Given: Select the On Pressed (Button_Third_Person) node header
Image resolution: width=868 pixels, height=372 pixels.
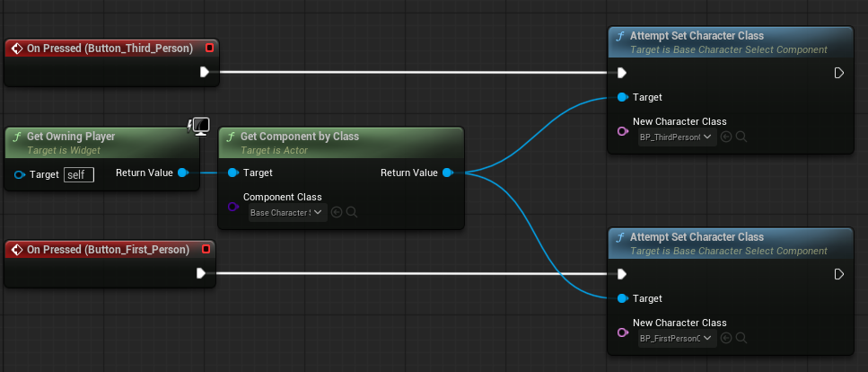Looking at the screenshot, I should (x=108, y=48).
